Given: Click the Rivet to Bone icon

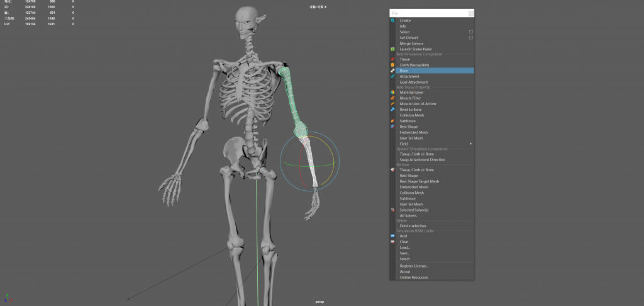Looking at the screenshot, I should [392, 110].
